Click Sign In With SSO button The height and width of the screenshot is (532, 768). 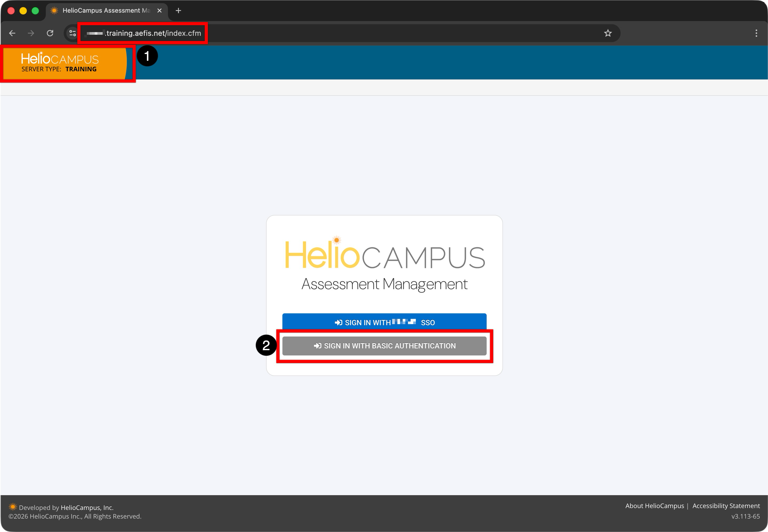click(x=384, y=322)
